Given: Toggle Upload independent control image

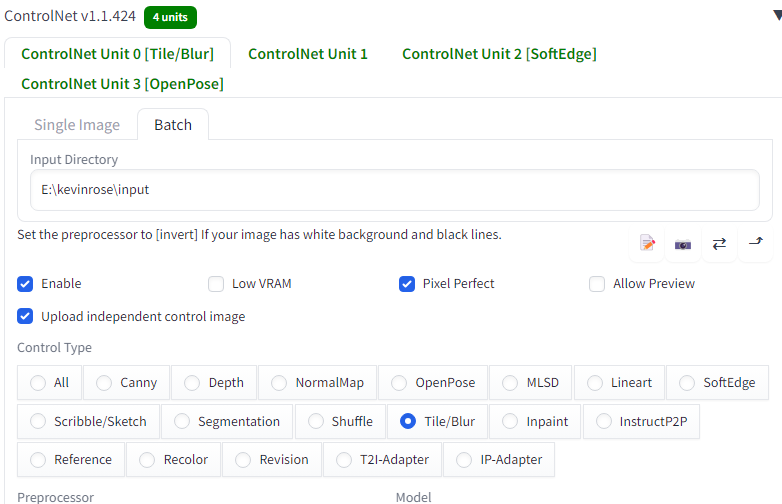Looking at the screenshot, I should tap(26, 317).
